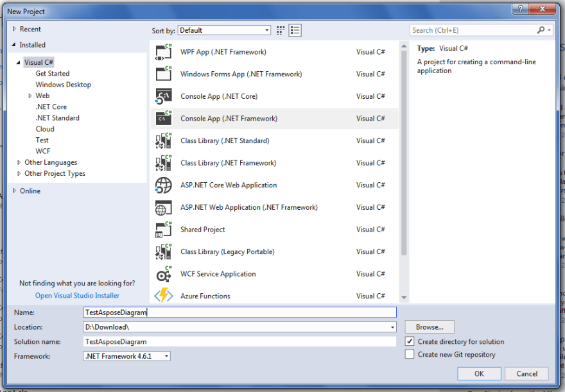Click the Search (Ctrl+E) box
Screen dimensions: 565x392
click(473, 30)
